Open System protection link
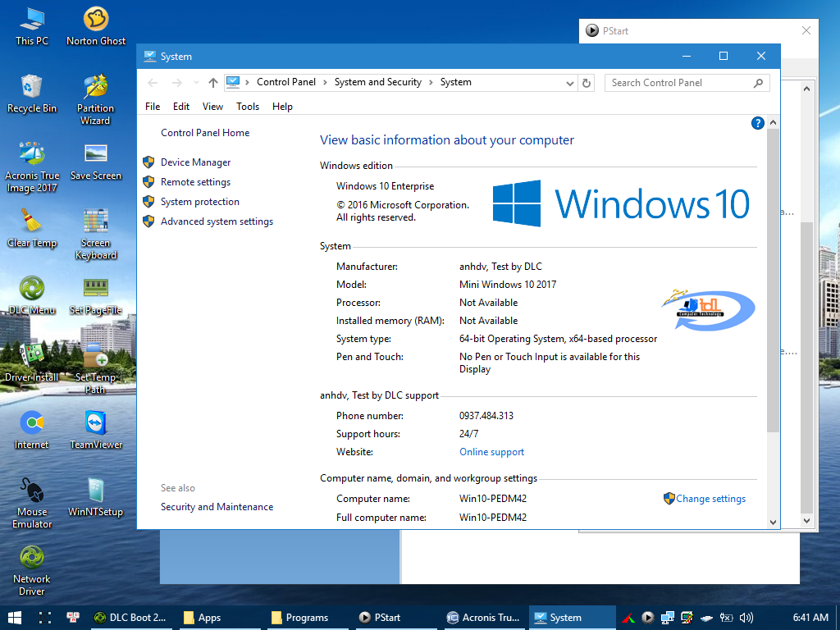Image resolution: width=840 pixels, height=630 pixels. pos(200,202)
